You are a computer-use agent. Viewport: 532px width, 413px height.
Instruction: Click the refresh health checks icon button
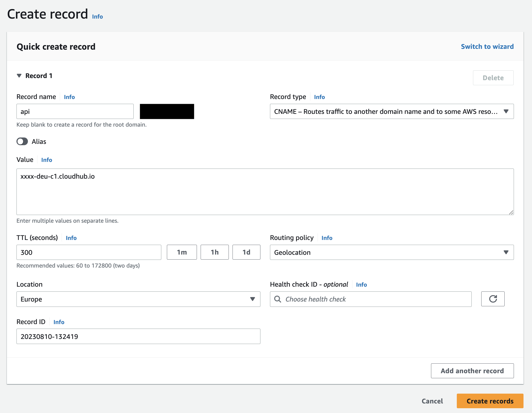(x=493, y=299)
